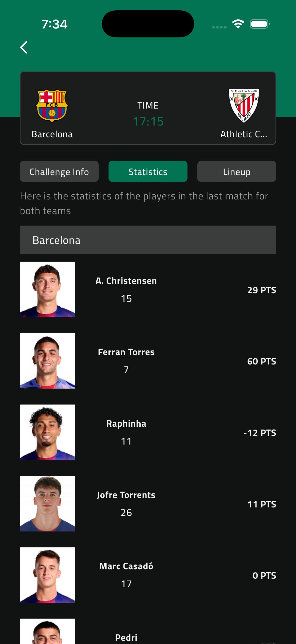Tap the back arrow icon
The width and height of the screenshot is (296, 644).
click(24, 47)
